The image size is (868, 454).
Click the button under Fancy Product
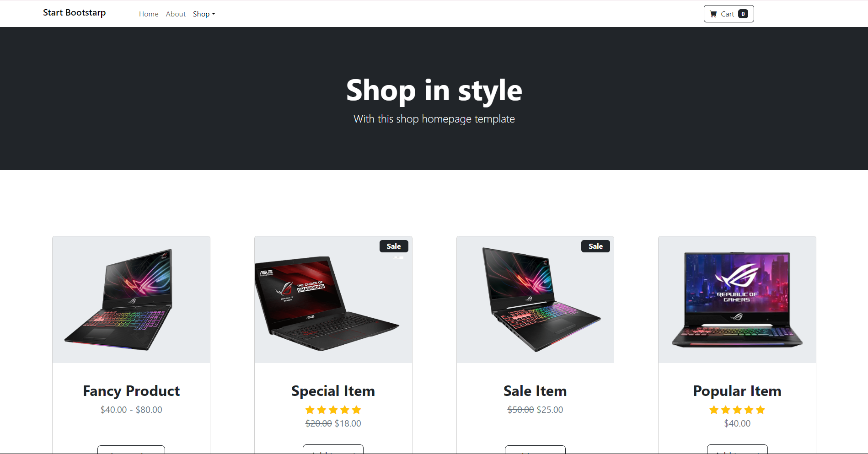tap(131, 449)
